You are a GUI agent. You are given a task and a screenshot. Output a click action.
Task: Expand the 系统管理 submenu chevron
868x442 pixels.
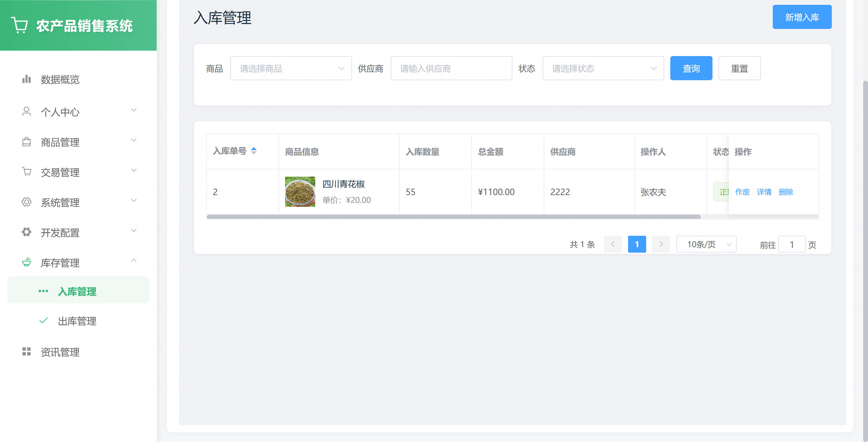(134, 200)
